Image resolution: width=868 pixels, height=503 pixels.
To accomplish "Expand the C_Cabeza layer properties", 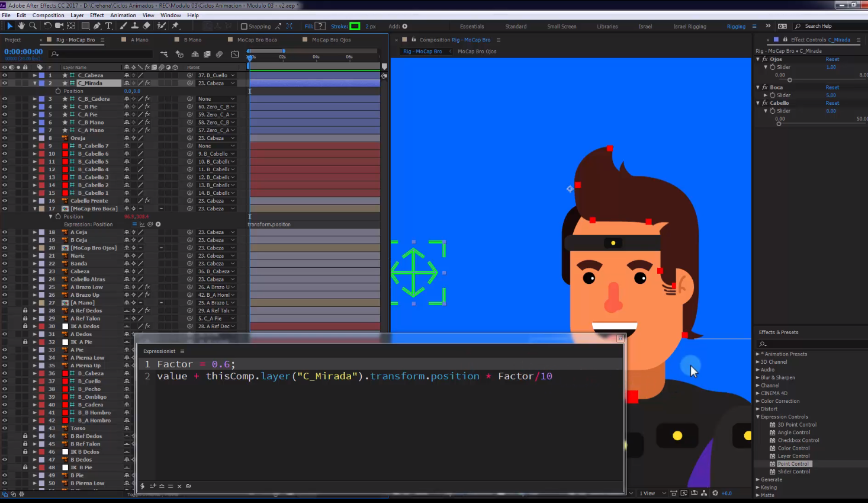I will [x=35, y=75].
